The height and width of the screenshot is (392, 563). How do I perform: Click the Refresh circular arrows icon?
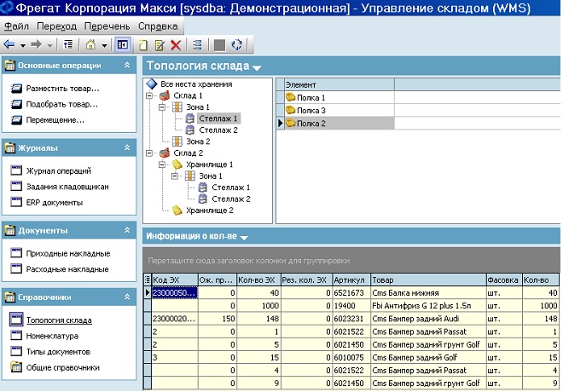(x=236, y=45)
